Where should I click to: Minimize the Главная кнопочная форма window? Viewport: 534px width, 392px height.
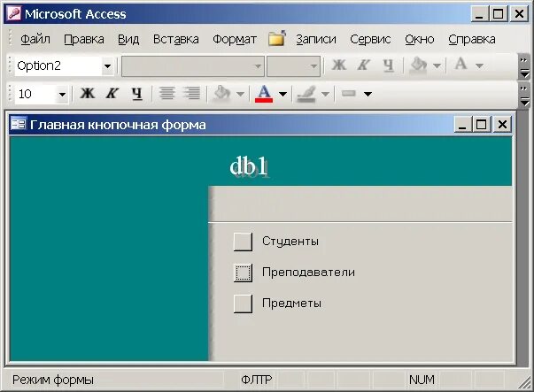462,124
